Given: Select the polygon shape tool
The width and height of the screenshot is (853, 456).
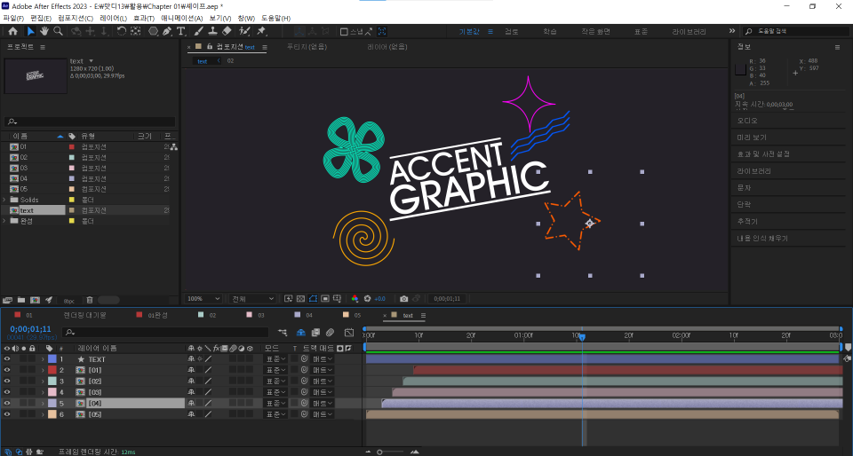Looking at the screenshot, I should [153, 32].
